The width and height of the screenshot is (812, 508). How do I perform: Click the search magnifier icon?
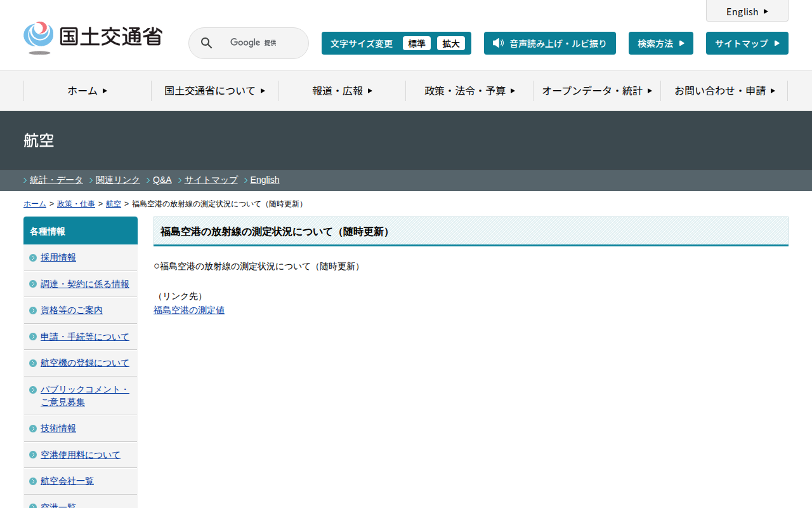tap(206, 43)
